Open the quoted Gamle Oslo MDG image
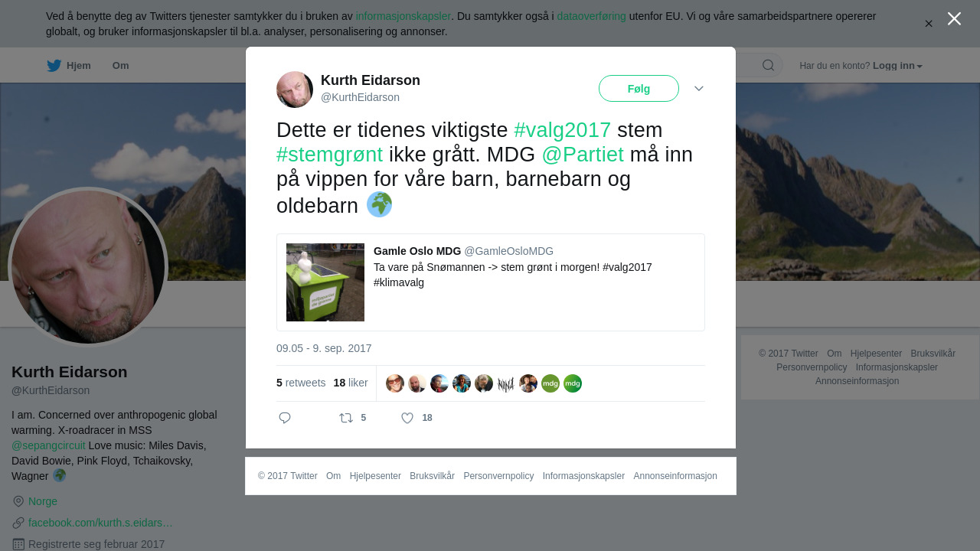The height and width of the screenshot is (551, 980). 325,282
